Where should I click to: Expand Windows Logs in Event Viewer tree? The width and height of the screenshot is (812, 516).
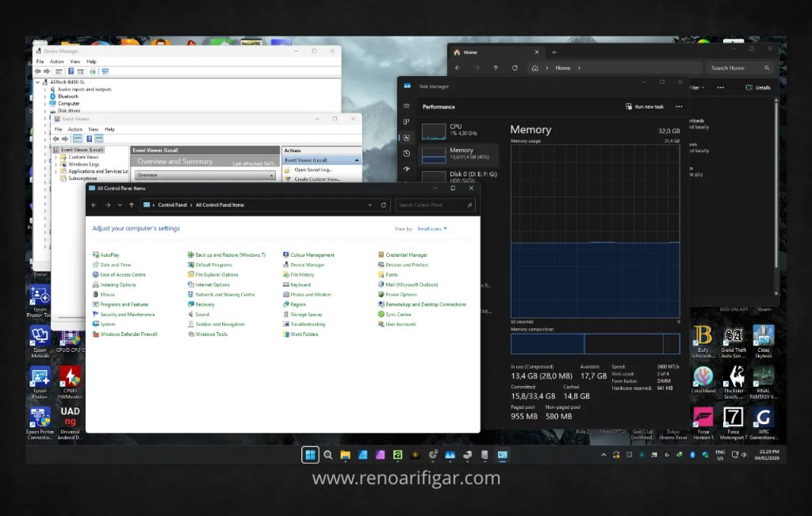pyautogui.click(x=56, y=164)
